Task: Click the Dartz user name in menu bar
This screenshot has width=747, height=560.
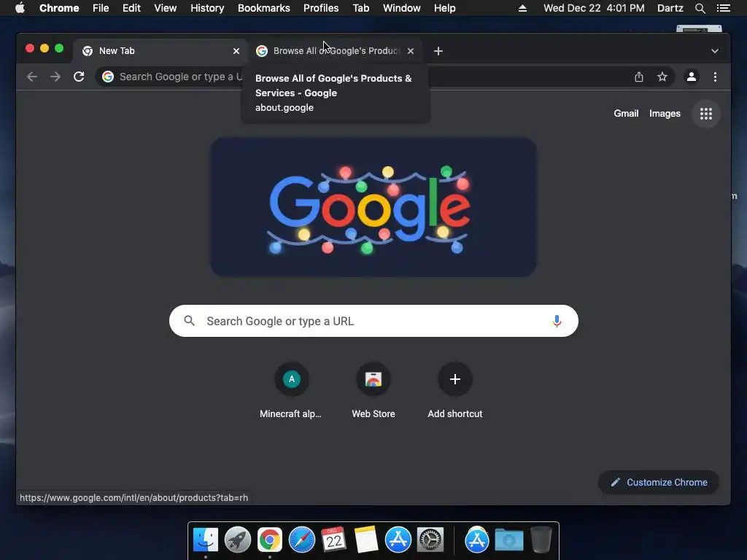Action: point(670,8)
